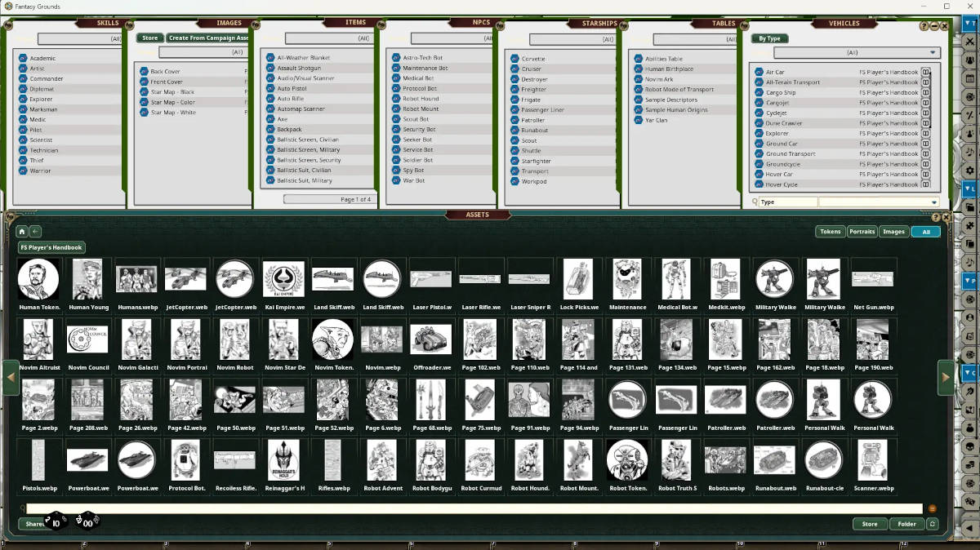Viewport: 980px width, 550px height.
Task: Open Images window (All) category dropdown
Action: tap(203, 51)
